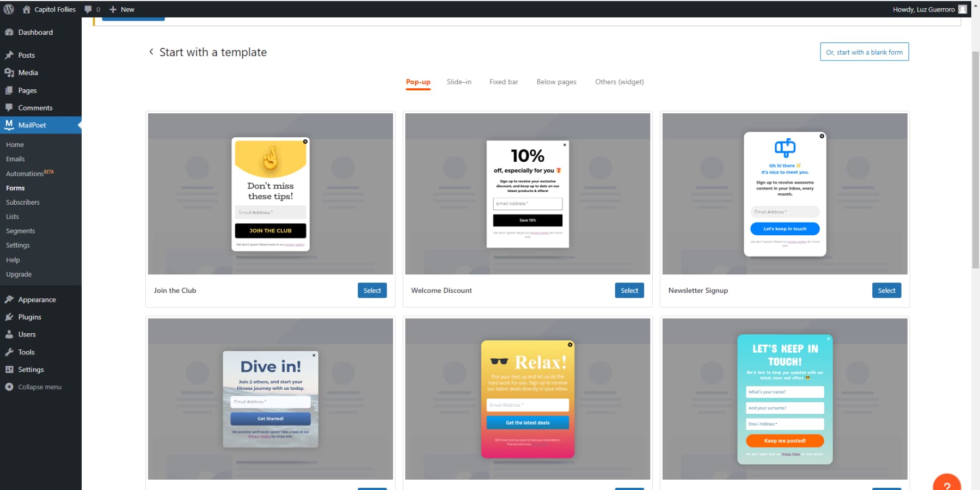Select the Welcome Discount template
980x490 pixels.
coord(629,290)
